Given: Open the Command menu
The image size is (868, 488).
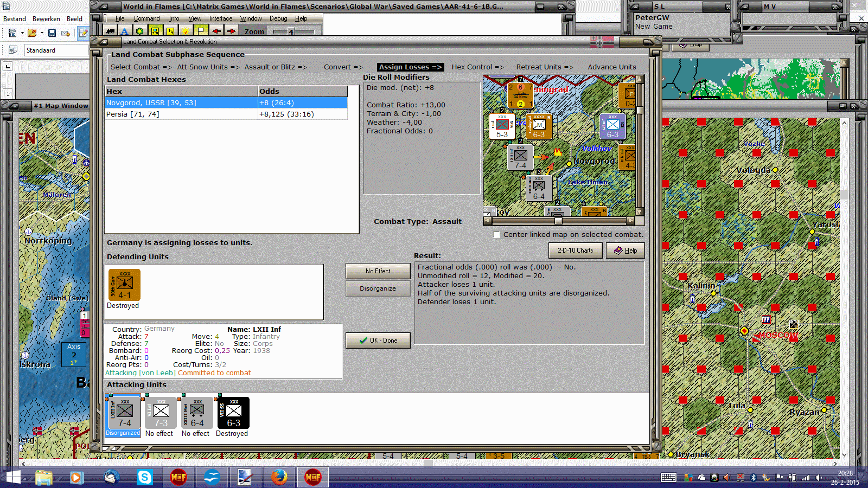Looking at the screenshot, I should (x=146, y=18).
